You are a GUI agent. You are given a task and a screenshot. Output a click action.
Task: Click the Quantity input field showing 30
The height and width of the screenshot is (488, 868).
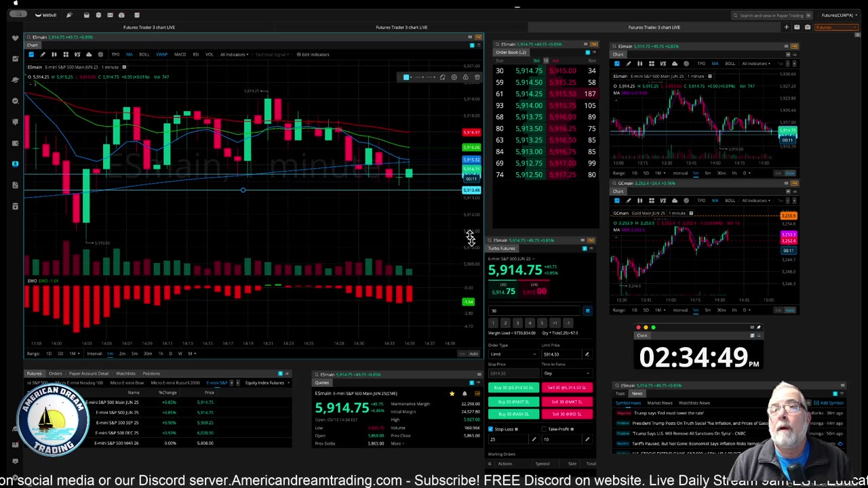coord(535,311)
